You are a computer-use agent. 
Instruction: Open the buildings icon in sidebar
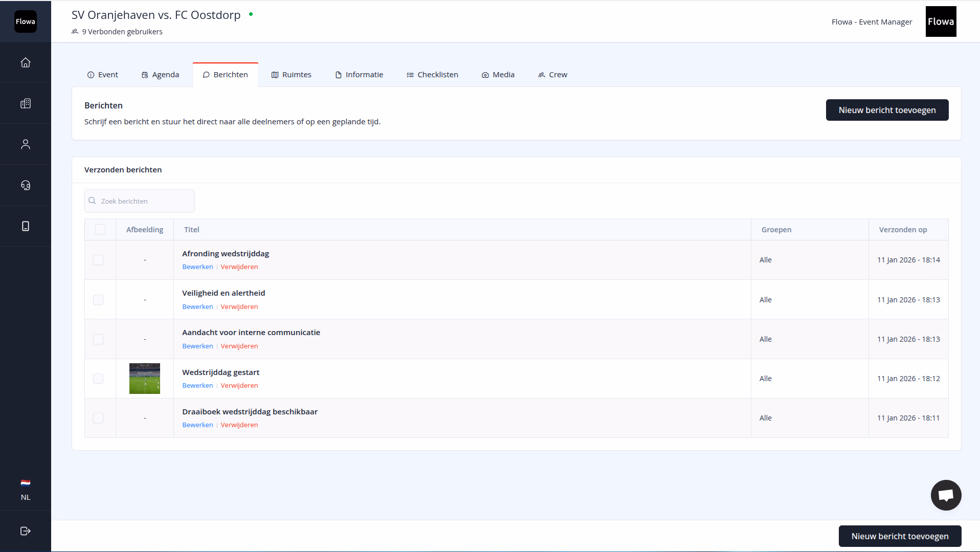[x=26, y=103]
